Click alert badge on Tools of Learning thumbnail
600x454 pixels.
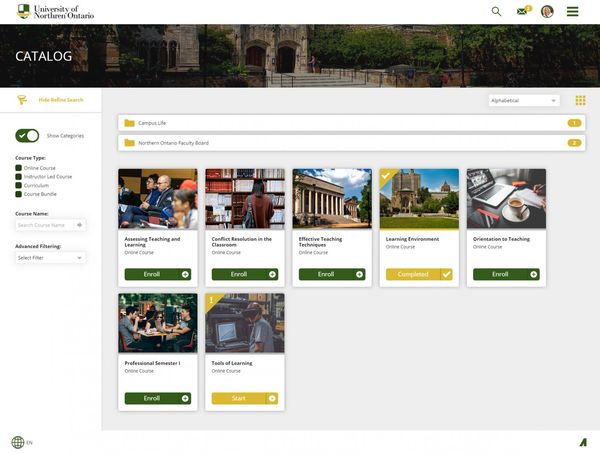(212, 300)
